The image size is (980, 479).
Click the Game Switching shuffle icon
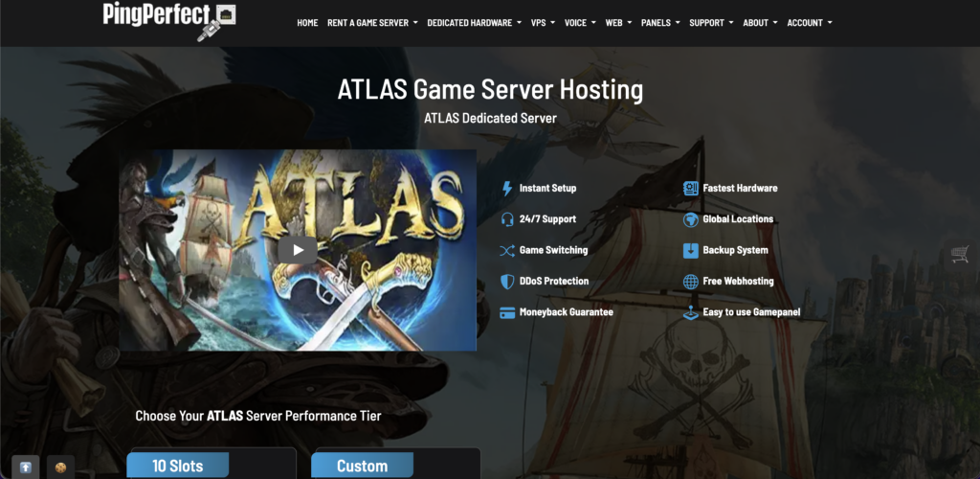tap(507, 250)
